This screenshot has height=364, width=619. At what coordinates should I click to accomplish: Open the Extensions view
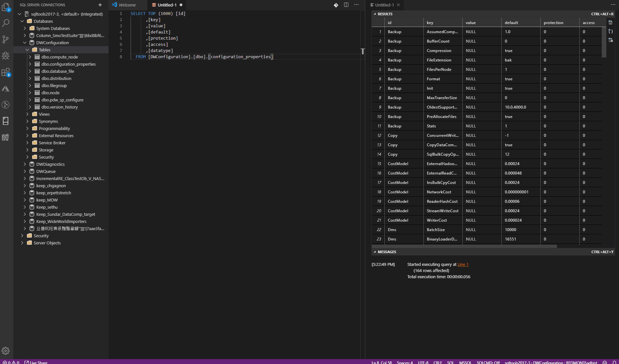tap(6, 72)
